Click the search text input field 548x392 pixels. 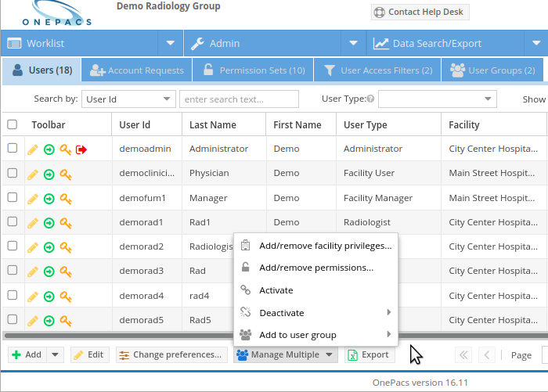[x=239, y=99]
